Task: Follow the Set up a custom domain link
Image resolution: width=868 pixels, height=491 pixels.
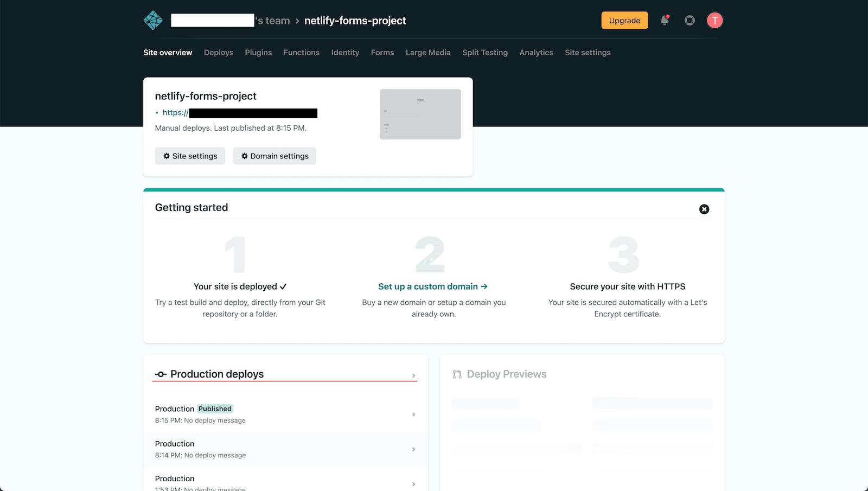Action: coord(433,286)
